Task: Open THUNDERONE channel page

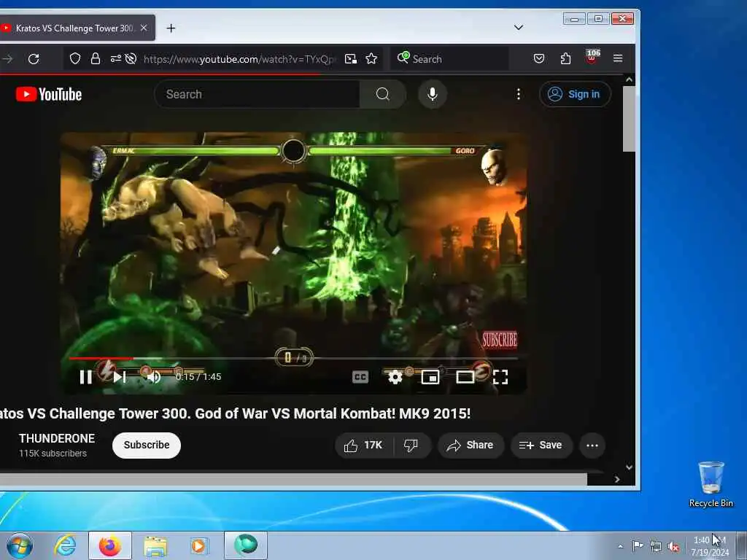Action: [57, 438]
